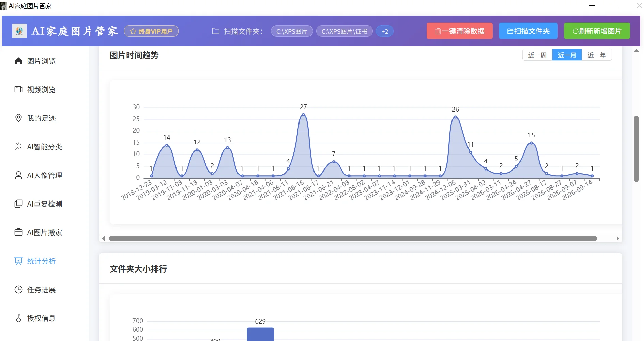
Task: Select the 近一月 time range
Action: click(567, 55)
